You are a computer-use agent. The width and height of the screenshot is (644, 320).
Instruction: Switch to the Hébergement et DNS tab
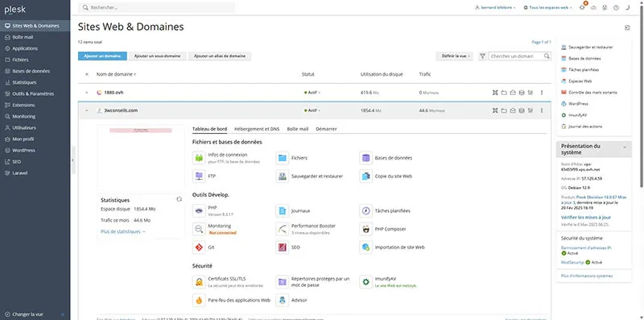(257, 129)
